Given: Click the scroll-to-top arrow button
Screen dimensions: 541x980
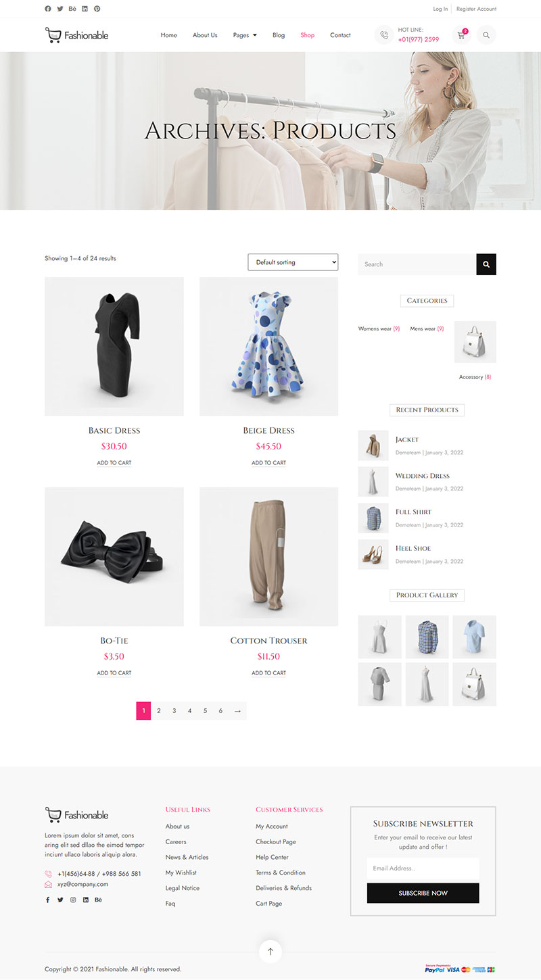Looking at the screenshot, I should coord(270,952).
